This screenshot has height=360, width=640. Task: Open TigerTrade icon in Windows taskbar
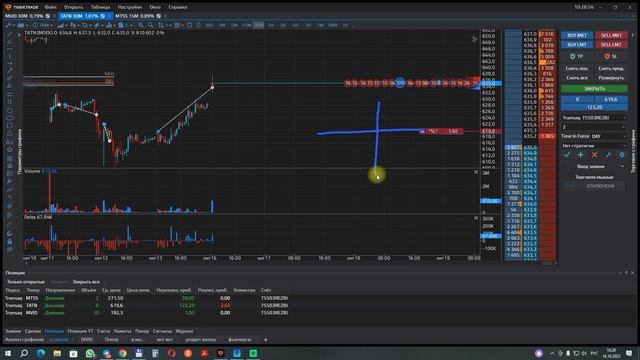pyautogui.click(x=220, y=353)
